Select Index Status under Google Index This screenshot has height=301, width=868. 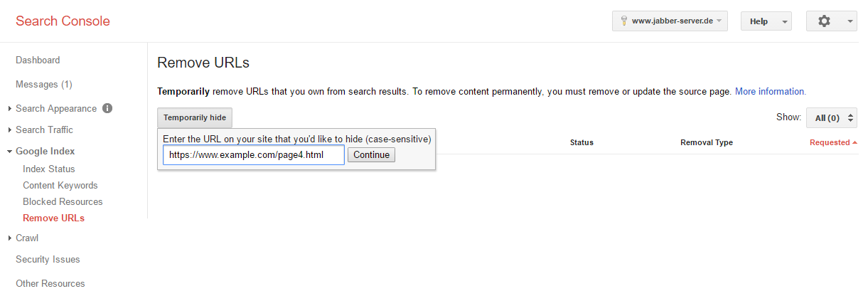(x=49, y=169)
